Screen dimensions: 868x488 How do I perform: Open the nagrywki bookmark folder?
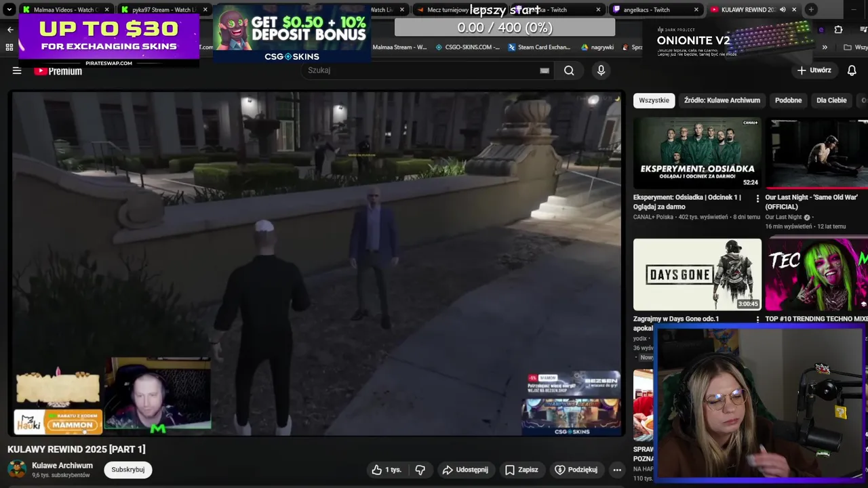[x=597, y=47]
